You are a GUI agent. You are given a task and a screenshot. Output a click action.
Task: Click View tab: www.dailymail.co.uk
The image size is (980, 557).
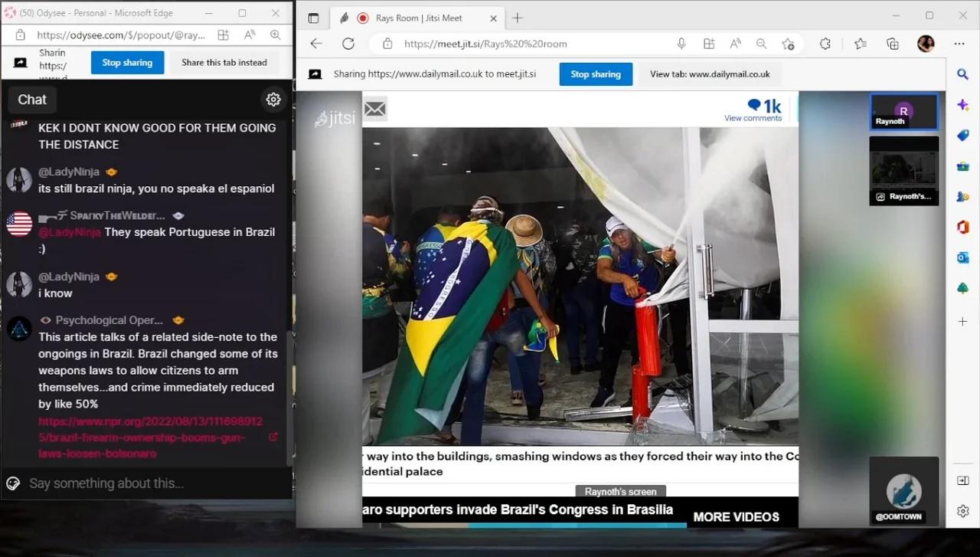pyautogui.click(x=708, y=74)
